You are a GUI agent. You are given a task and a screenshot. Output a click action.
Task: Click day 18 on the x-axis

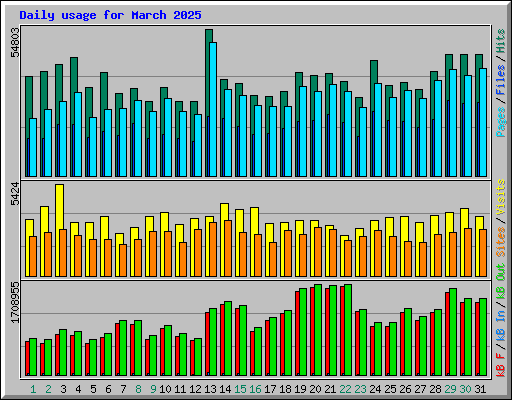(285, 389)
